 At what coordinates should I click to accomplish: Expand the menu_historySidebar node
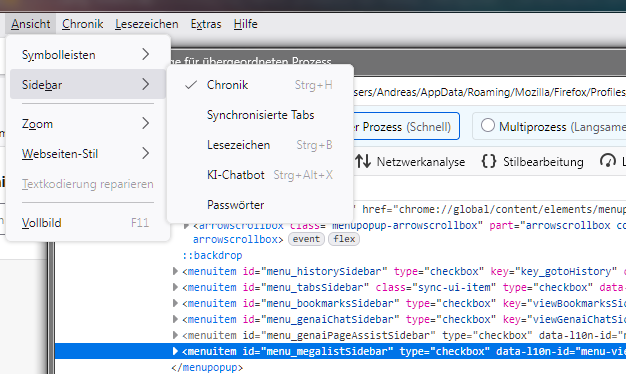point(175,271)
